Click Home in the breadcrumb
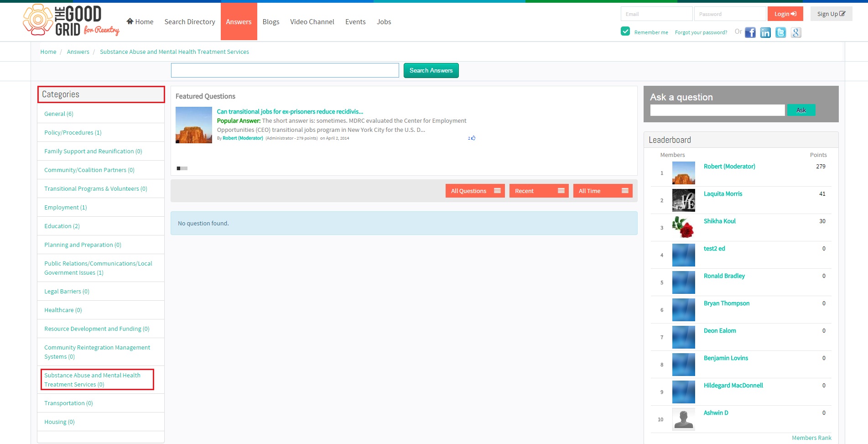The height and width of the screenshot is (444, 868). click(x=48, y=52)
